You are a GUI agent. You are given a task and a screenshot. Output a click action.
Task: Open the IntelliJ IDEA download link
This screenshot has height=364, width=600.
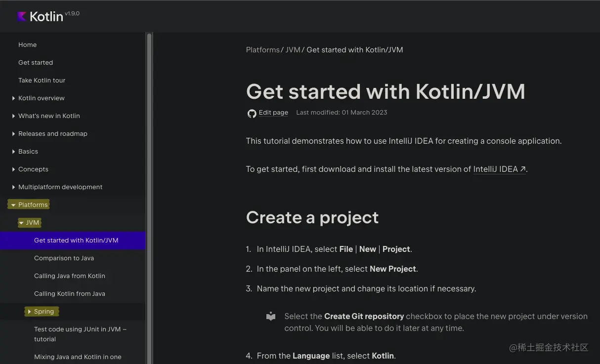coord(495,169)
